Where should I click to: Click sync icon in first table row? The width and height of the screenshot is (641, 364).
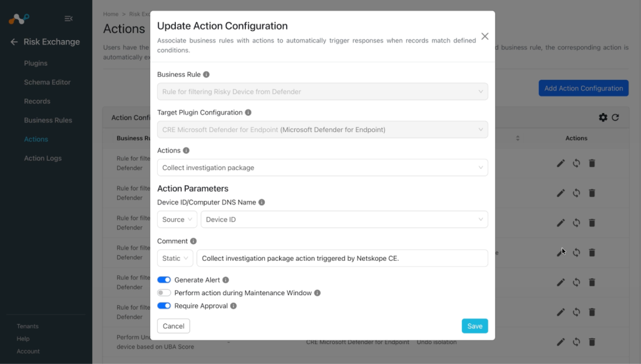(x=577, y=163)
